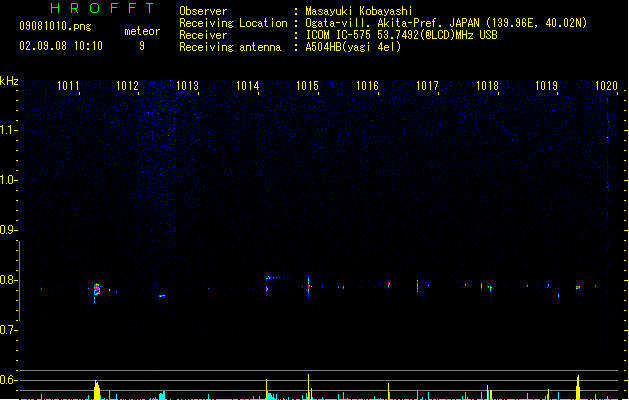Image resolution: width=629 pixels, height=400 pixels.
Task: Click time axis marker 1015
Action: [x=307, y=85]
